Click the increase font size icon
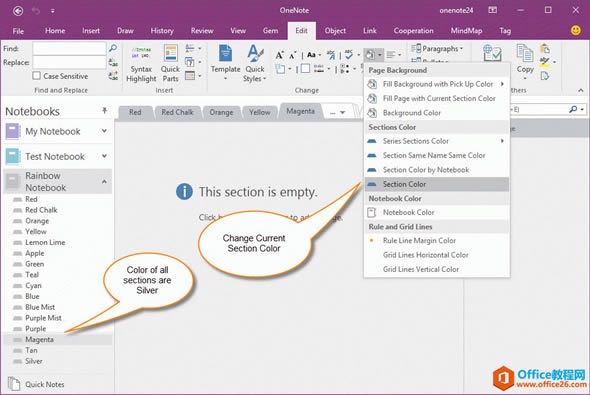Image resolution: width=590 pixels, height=395 pixels. coord(280,55)
